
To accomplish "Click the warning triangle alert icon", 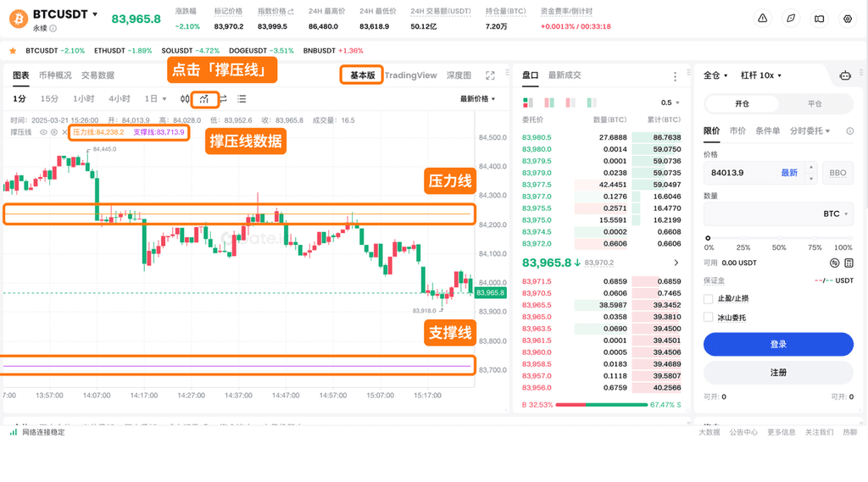I will point(763,18).
